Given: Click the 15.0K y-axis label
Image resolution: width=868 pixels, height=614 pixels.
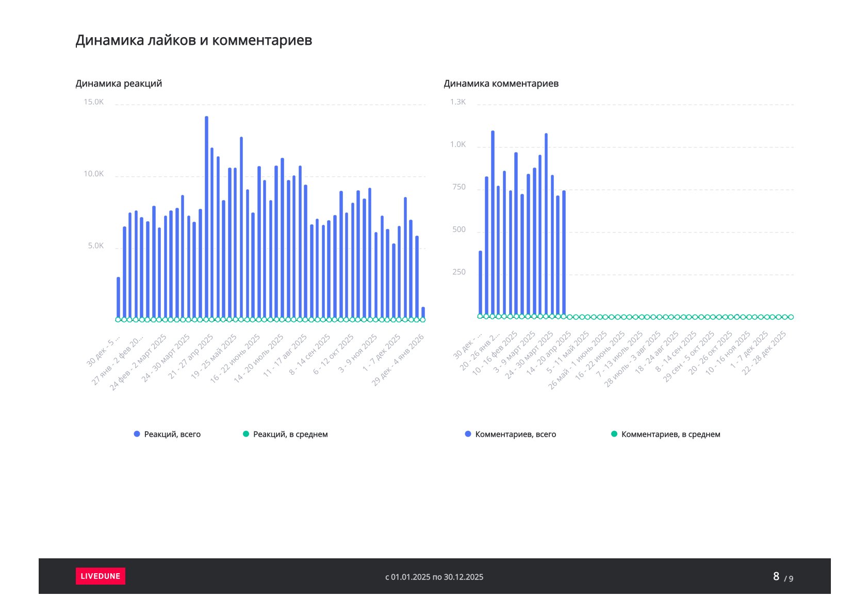Looking at the screenshot, I should tap(93, 102).
